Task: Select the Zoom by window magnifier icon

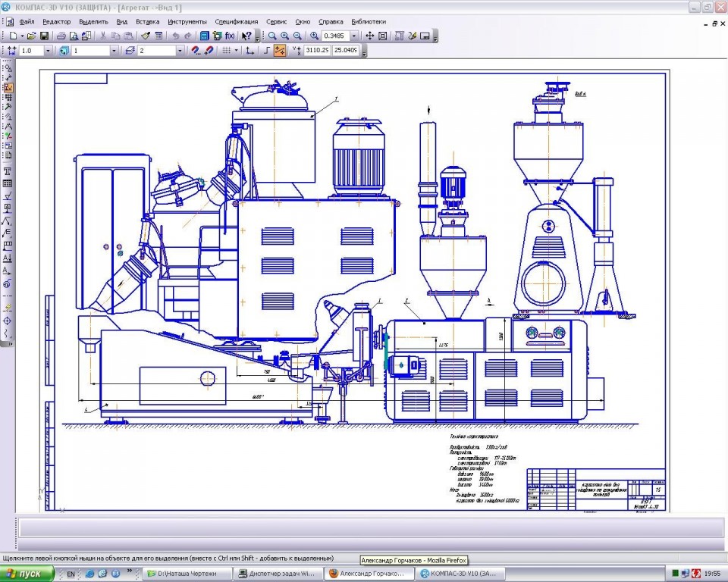Action: tap(272, 36)
